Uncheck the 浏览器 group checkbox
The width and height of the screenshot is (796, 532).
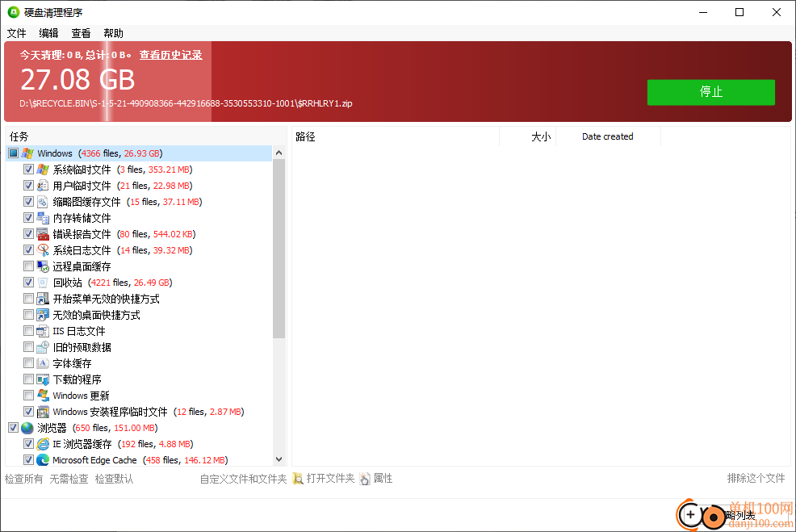[x=13, y=428]
